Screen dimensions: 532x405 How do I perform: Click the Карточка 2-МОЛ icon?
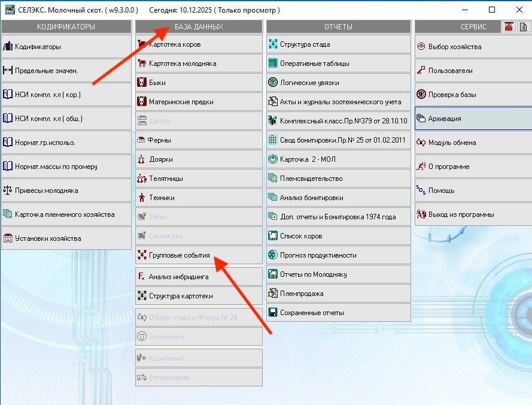[273, 159]
